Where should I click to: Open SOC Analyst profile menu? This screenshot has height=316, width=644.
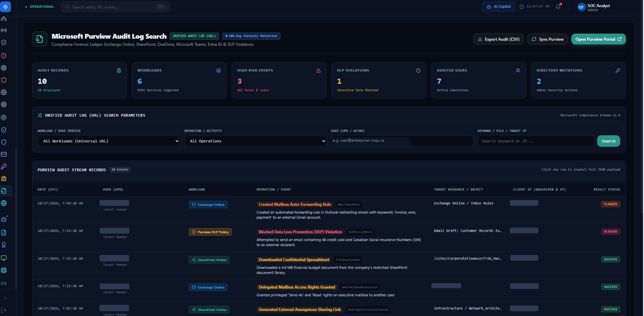(x=594, y=7)
